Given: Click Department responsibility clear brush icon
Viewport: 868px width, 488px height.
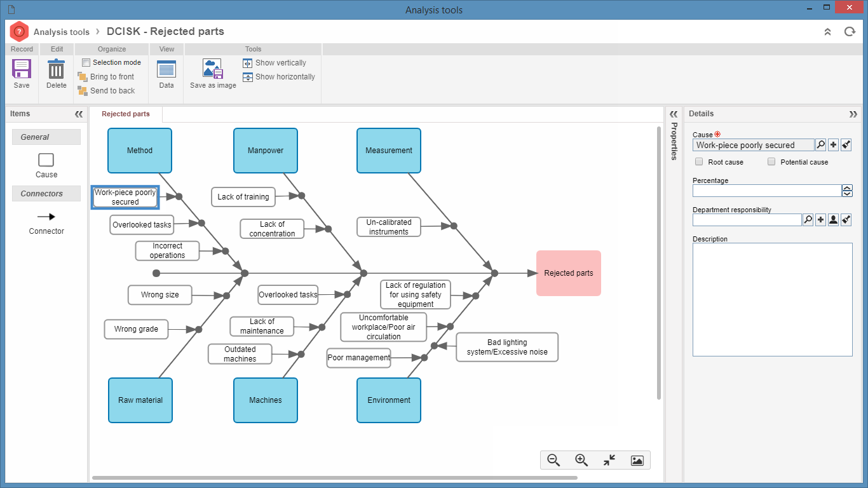Looking at the screenshot, I should pos(846,220).
